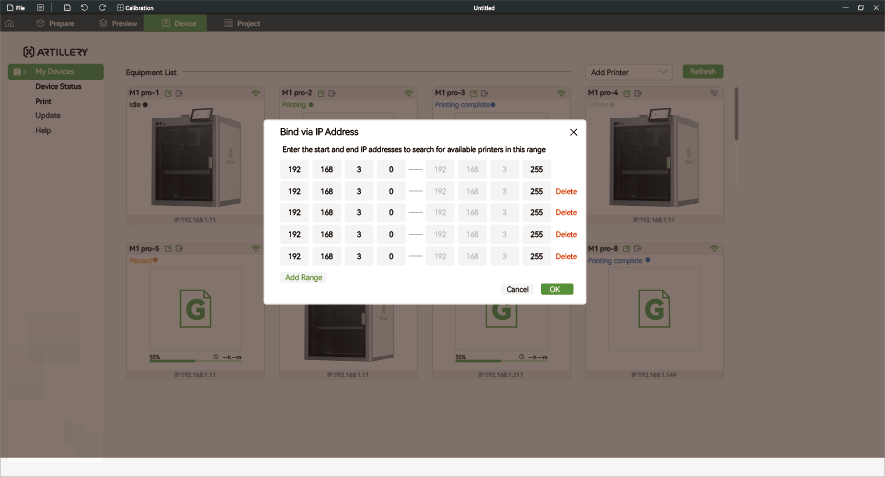Click the Wi-Fi icon on M1 pro-5 card
Screen dimensions: 885x477
coord(256,248)
